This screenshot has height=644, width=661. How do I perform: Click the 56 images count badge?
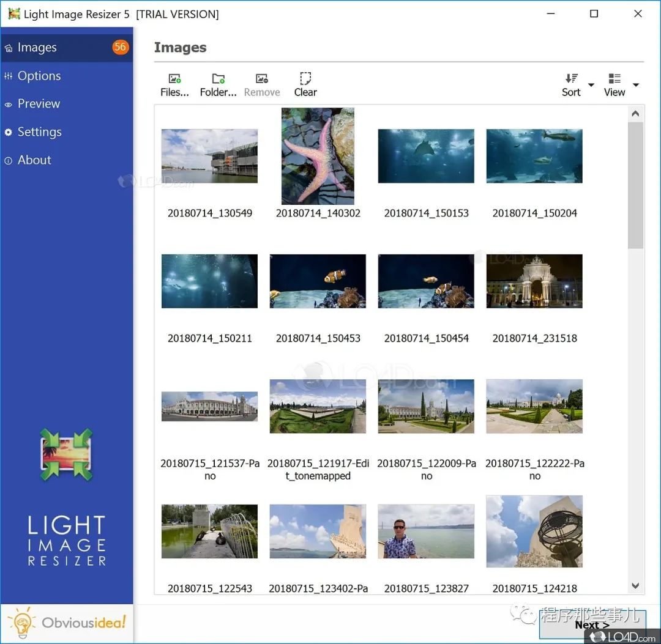[120, 47]
